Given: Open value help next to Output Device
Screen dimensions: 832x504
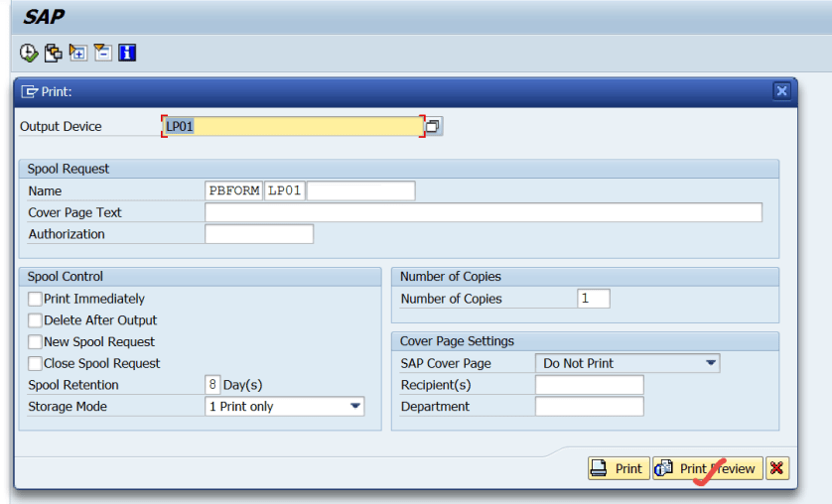Looking at the screenshot, I should pyautogui.click(x=434, y=126).
